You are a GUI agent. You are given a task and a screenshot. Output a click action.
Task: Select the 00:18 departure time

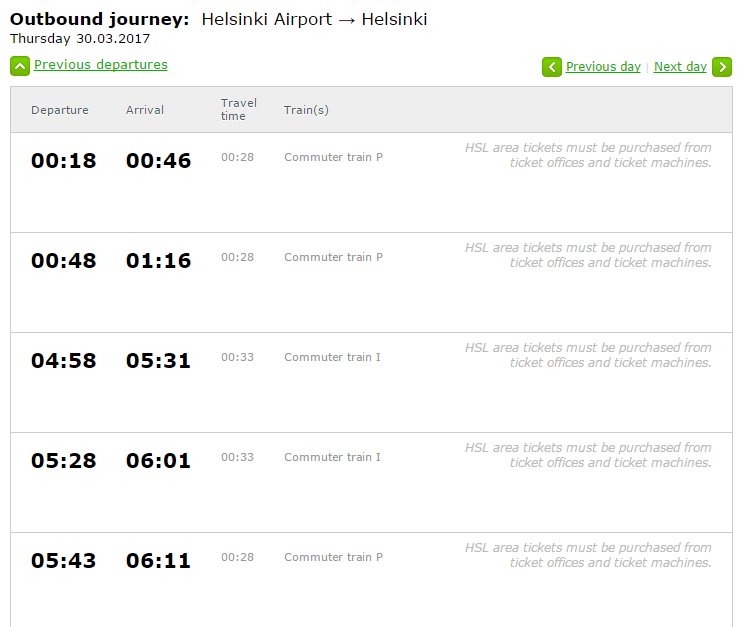click(x=64, y=161)
